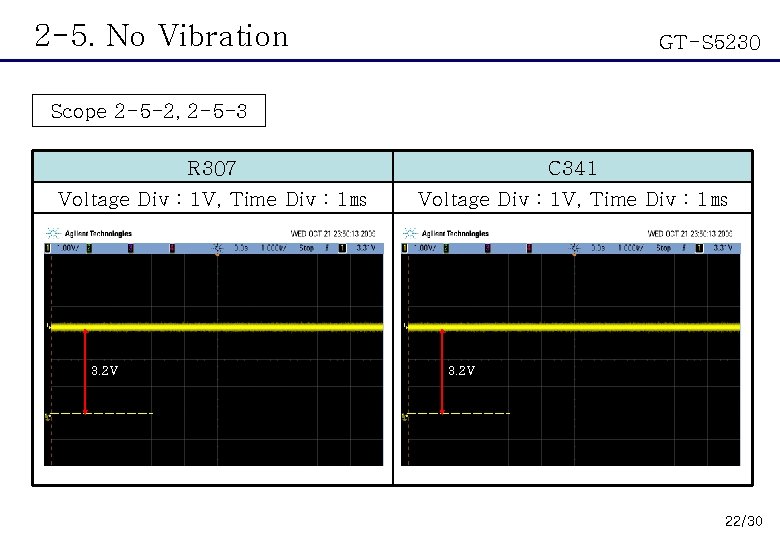The width and height of the screenshot is (780, 540).
Task: Click the trigger level value in R307 scope
Action: 366,248
